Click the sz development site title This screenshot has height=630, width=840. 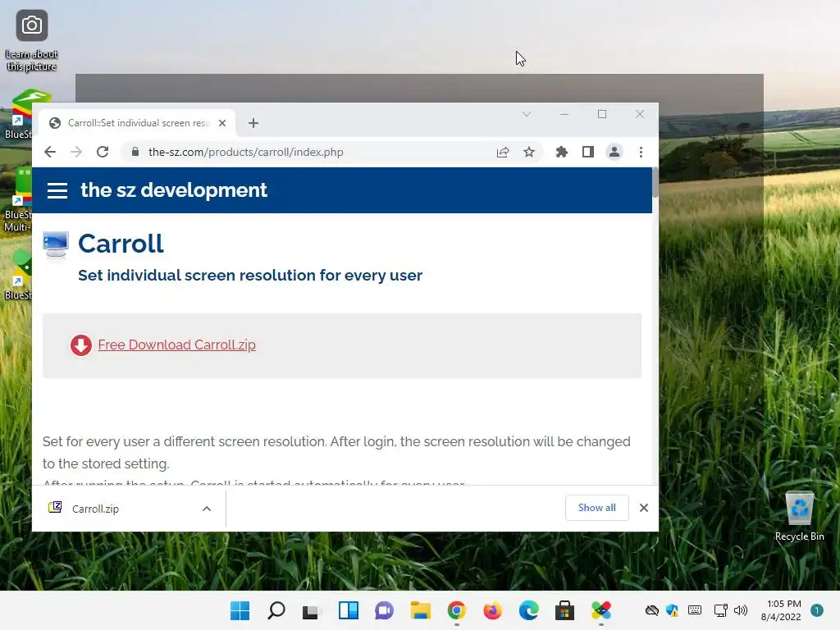click(x=174, y=190)
